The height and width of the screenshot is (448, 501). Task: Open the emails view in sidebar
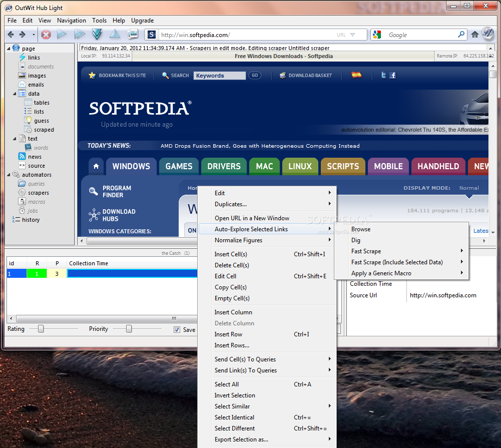36,85
